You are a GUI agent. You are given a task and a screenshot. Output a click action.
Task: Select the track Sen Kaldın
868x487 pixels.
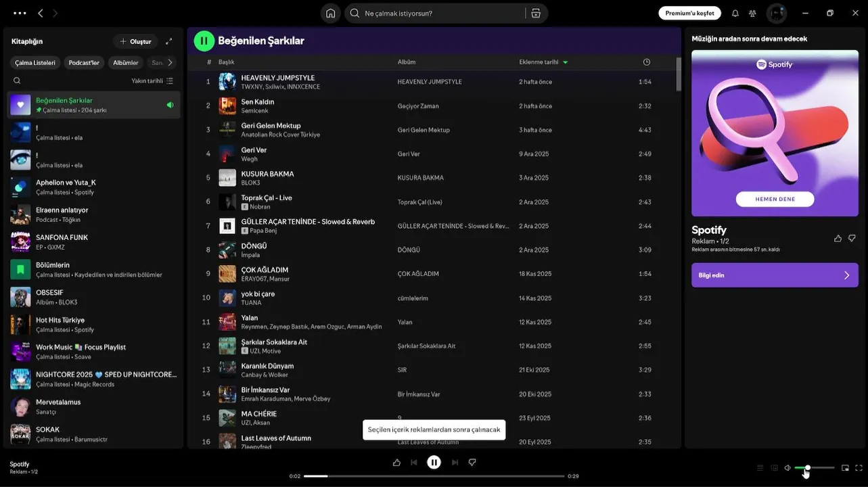pyautogui.click(x=257, y=101)
